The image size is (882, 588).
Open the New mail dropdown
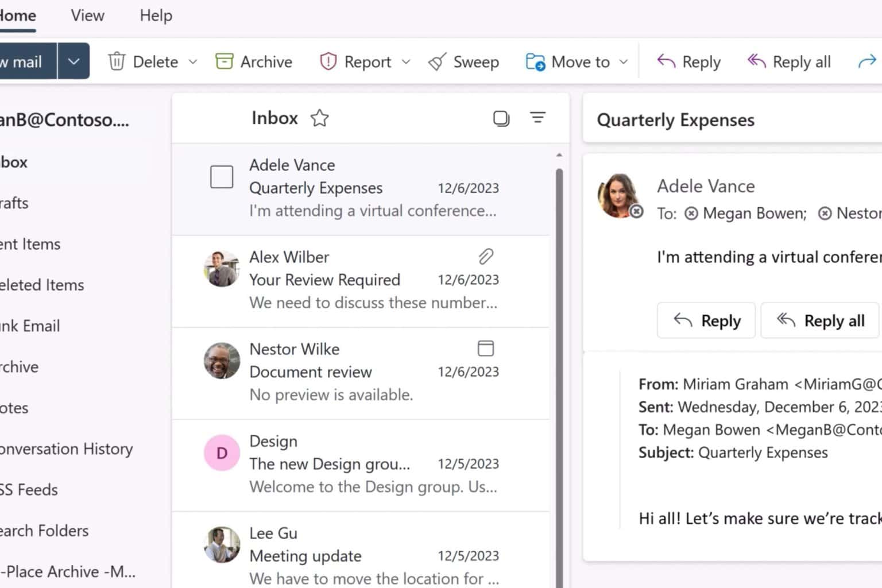(x=73, y=60)
